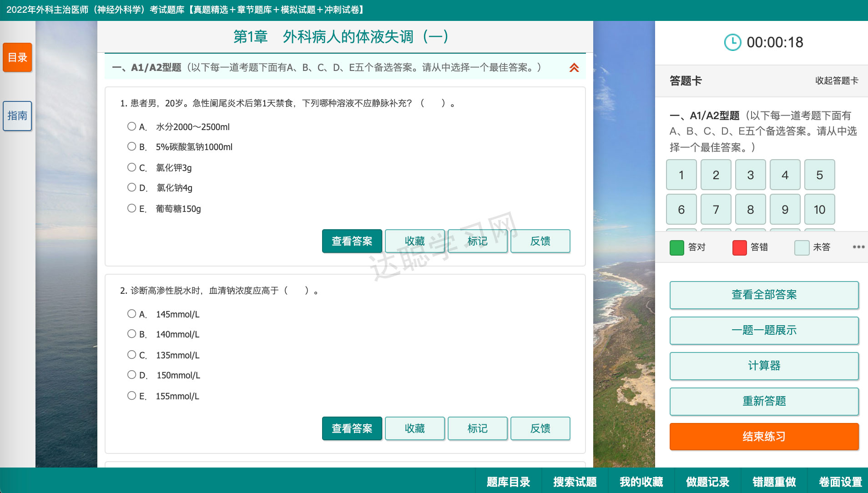Open question 10 from answer card
The width and height of the screenshot is (868, 493).
(x=820, y=210)
